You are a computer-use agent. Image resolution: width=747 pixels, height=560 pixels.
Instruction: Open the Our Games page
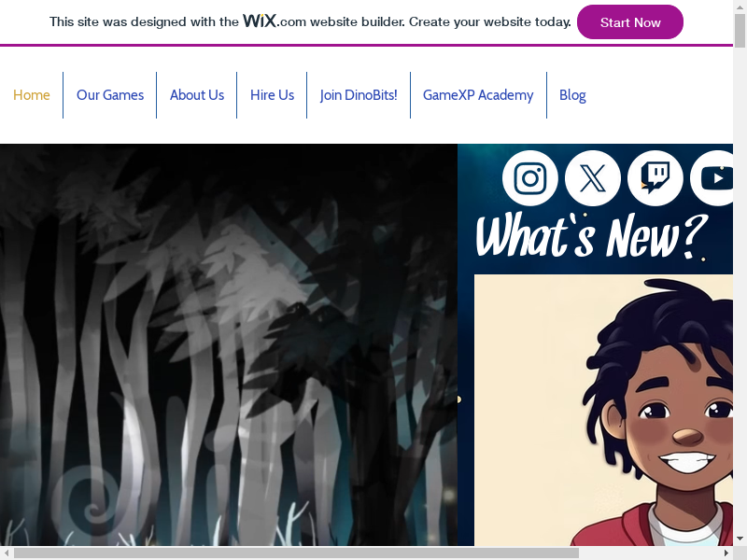110,95
